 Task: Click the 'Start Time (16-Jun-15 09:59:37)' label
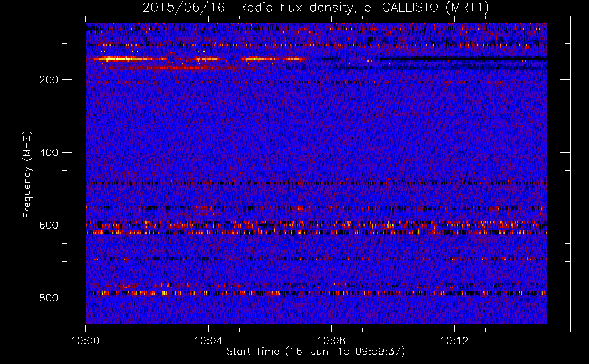(x=316, y=352)
